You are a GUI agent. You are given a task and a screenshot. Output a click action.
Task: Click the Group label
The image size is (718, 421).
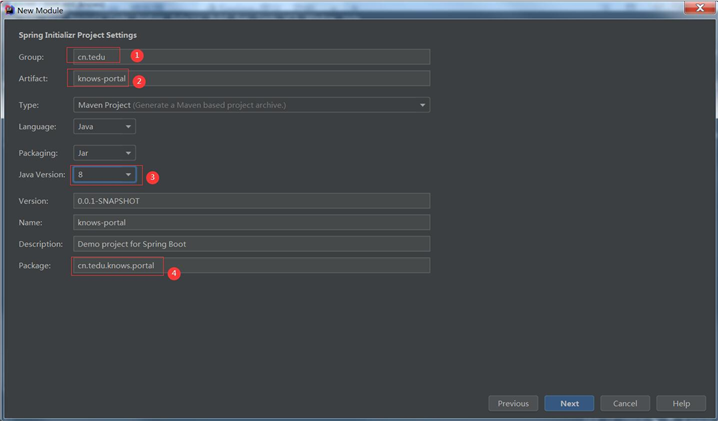point(31,57)
